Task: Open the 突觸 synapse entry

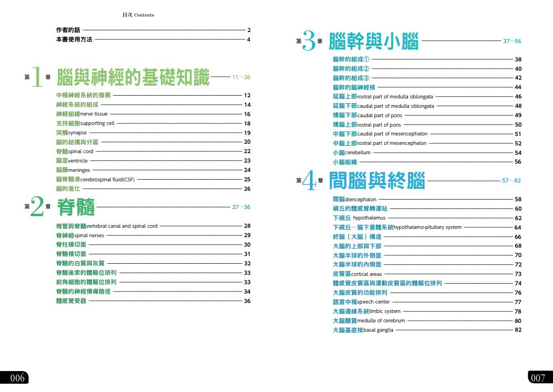Action: pos(71,133)
